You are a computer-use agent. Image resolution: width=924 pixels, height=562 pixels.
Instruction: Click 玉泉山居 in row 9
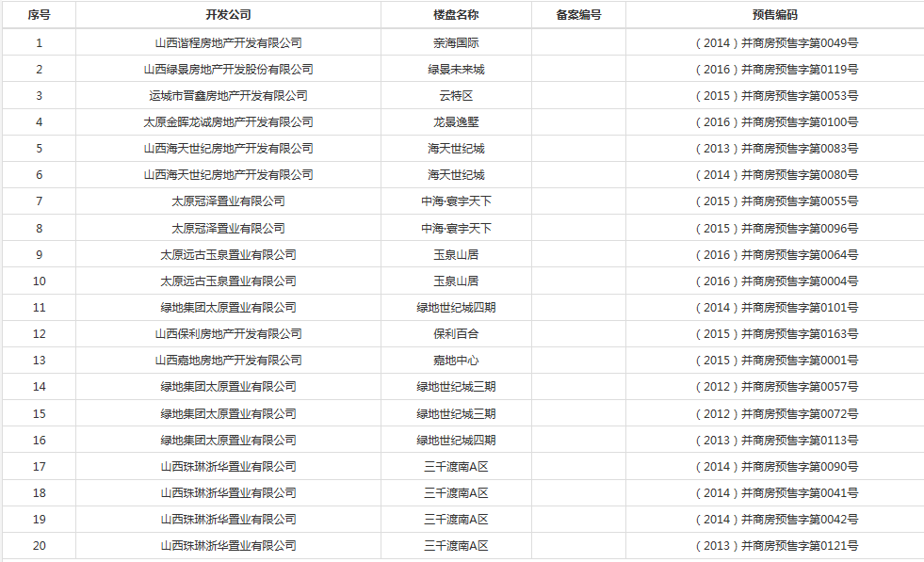(x=456, y=254)
